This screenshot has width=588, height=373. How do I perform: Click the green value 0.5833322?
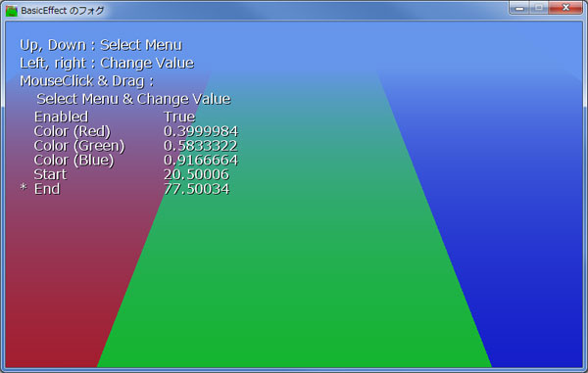201,146
